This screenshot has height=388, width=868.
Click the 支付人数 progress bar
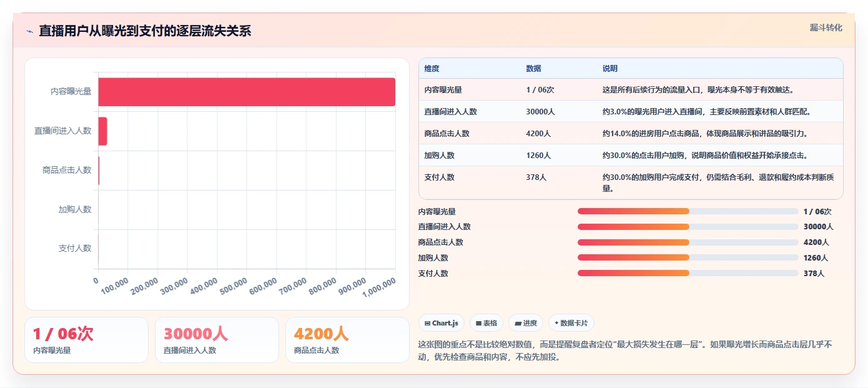pos(688,273)
